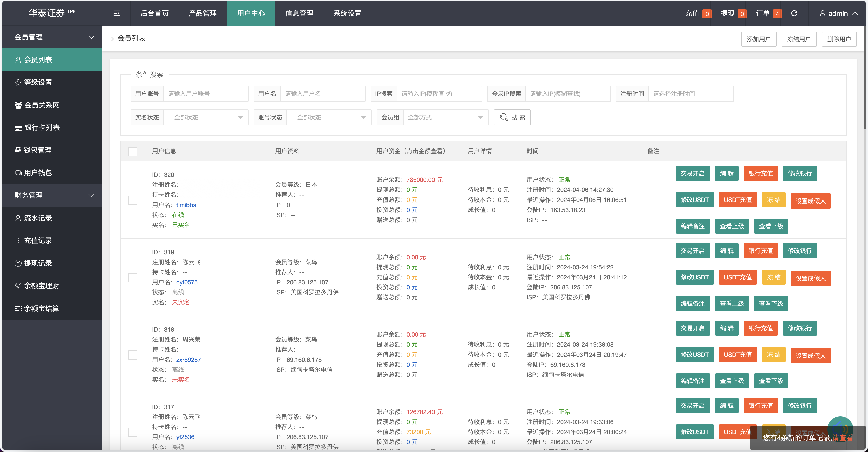Open the 流水记录 sidebar item
The width and height of the screenshot is (868, 452).
pos(38,218)
